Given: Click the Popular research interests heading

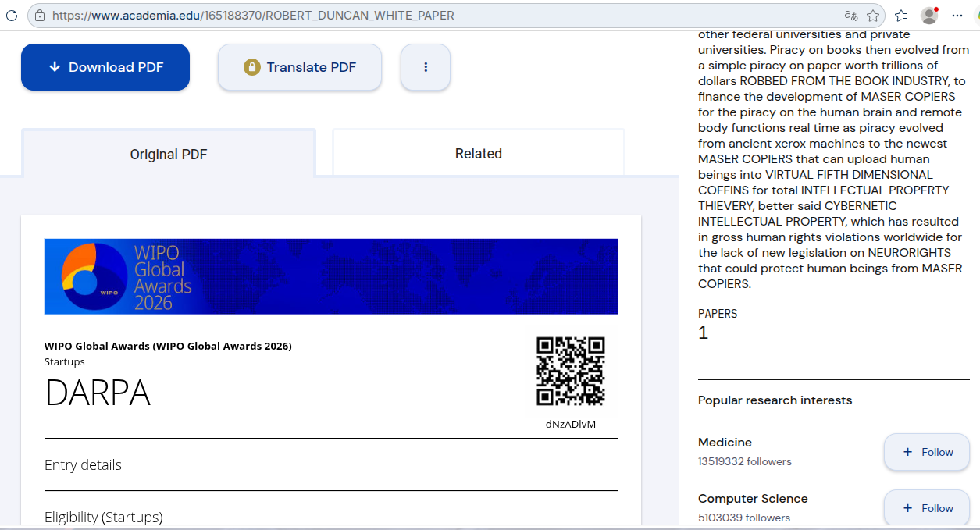Looking at the screenshot, I should (775, 400).
